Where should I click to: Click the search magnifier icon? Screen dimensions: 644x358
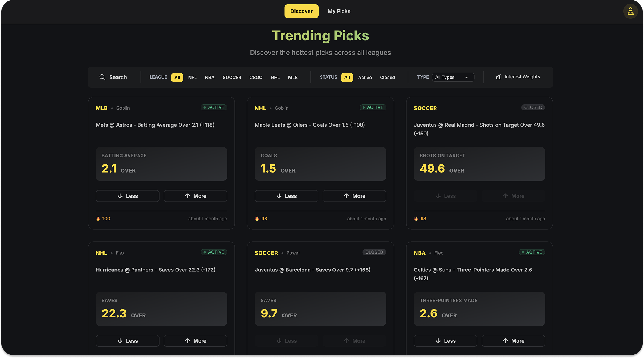pos(102,77)
